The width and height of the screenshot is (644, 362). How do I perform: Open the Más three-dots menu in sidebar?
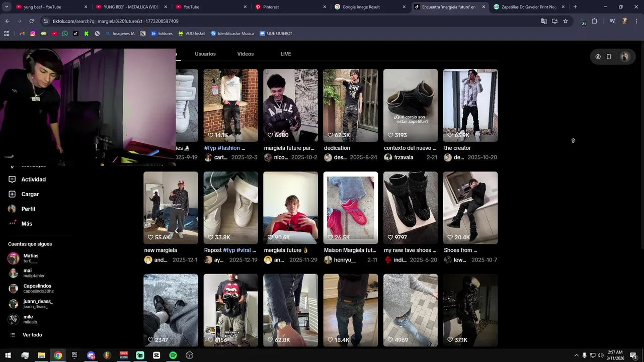12,223
